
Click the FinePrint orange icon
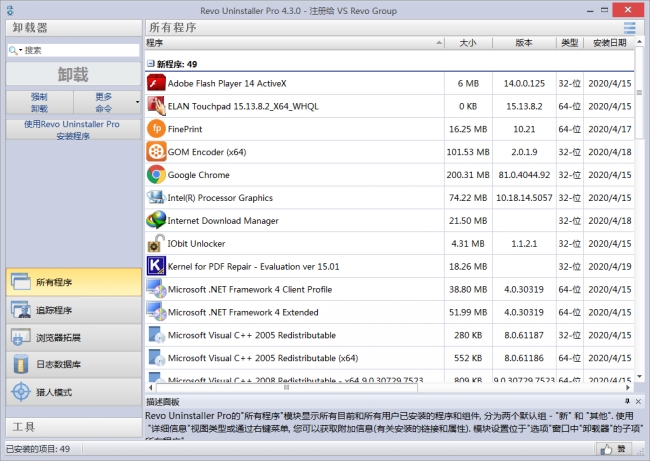click(x=156, y=129)
